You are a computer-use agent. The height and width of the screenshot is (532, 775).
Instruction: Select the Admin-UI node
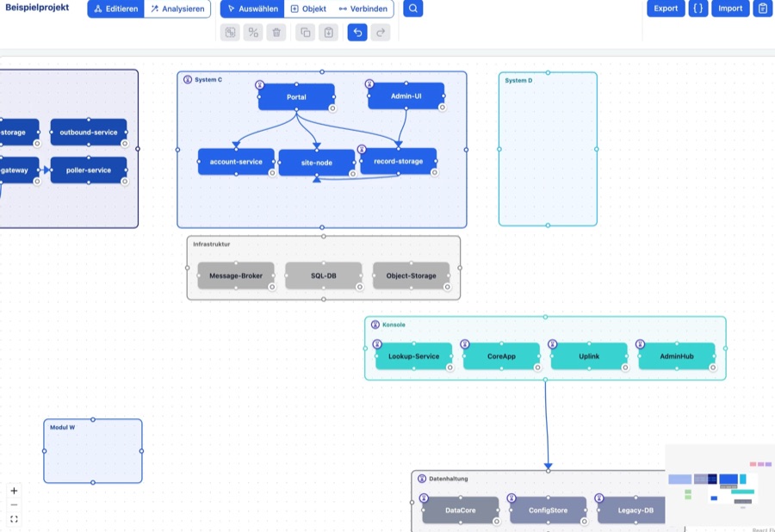406,96
